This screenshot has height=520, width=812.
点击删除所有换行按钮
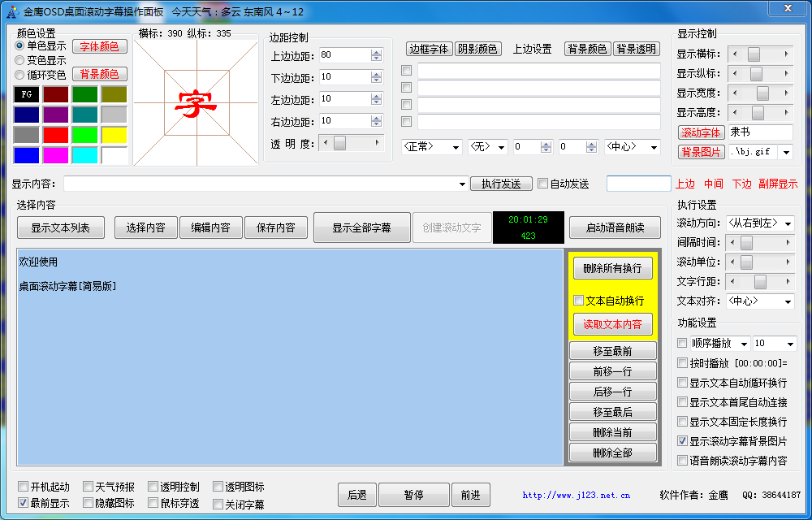tap(613, 268)
